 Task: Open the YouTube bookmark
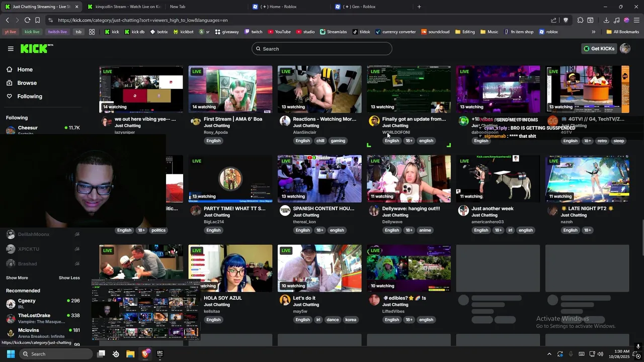point(279,32)
